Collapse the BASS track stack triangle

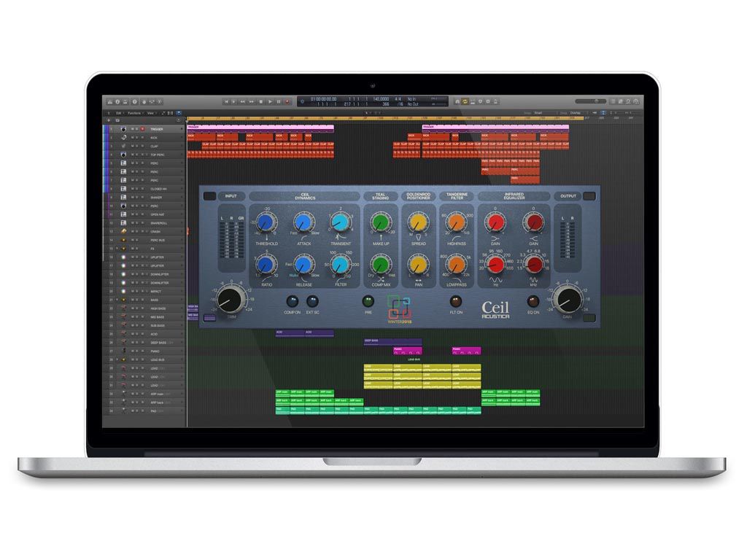click(x=117, y=300)
